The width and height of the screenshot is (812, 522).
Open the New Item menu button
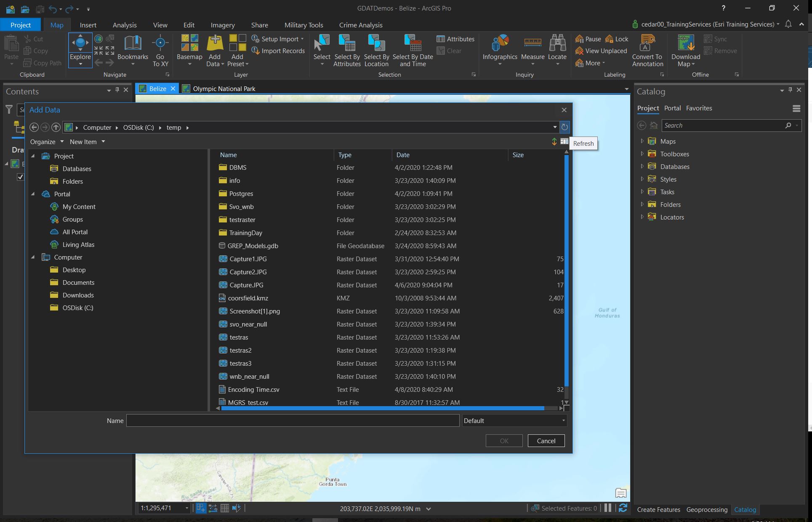87,142
